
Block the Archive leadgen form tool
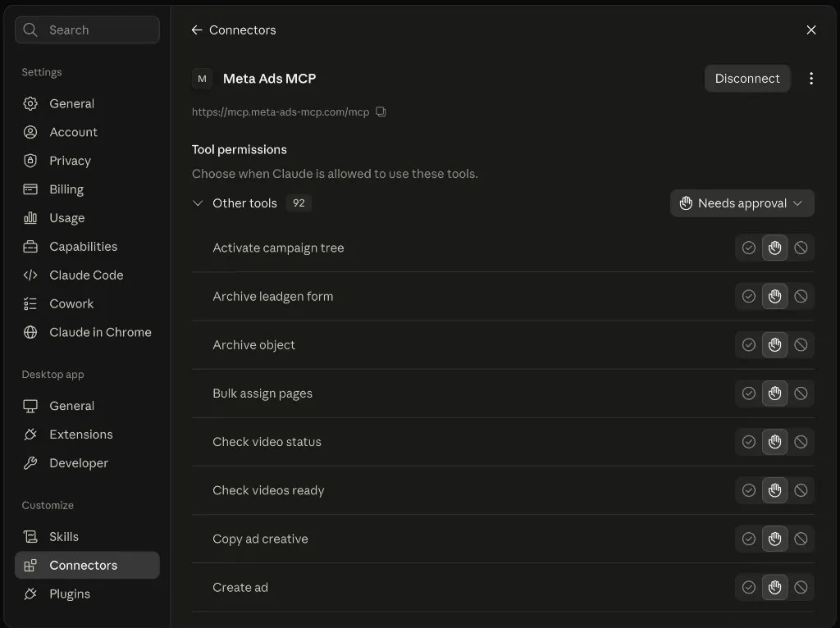point(801,297)
